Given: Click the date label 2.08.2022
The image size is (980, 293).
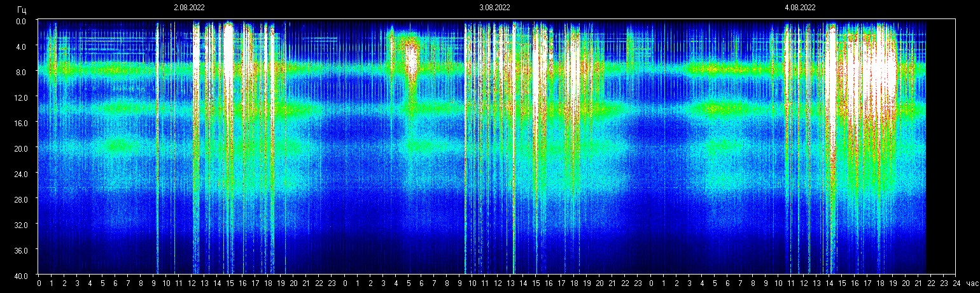Looking at the screenshot, I should [x=189, y=8].
